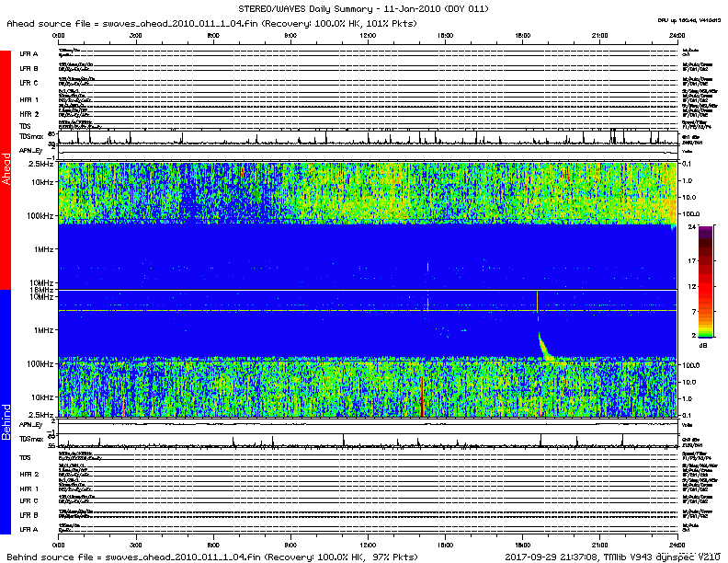
Task: Click the 3:00 label on top time axis
Action: [135, 34]
